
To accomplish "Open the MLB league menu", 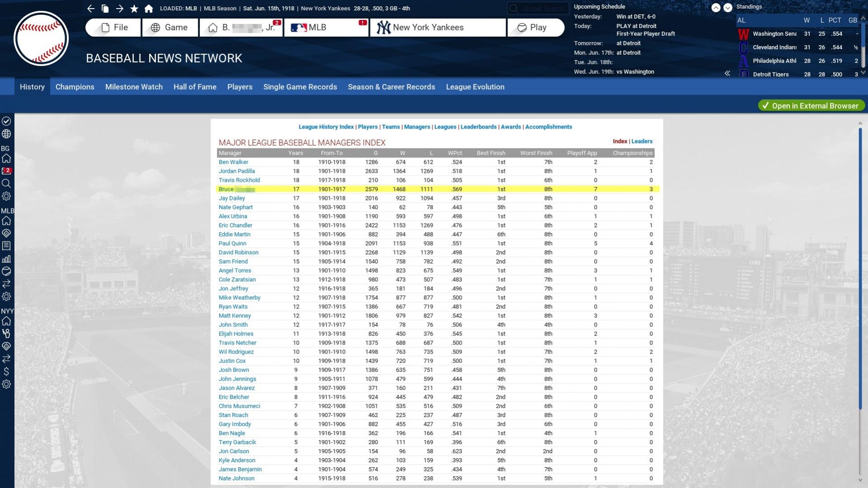I will click(x=326, y=28).
